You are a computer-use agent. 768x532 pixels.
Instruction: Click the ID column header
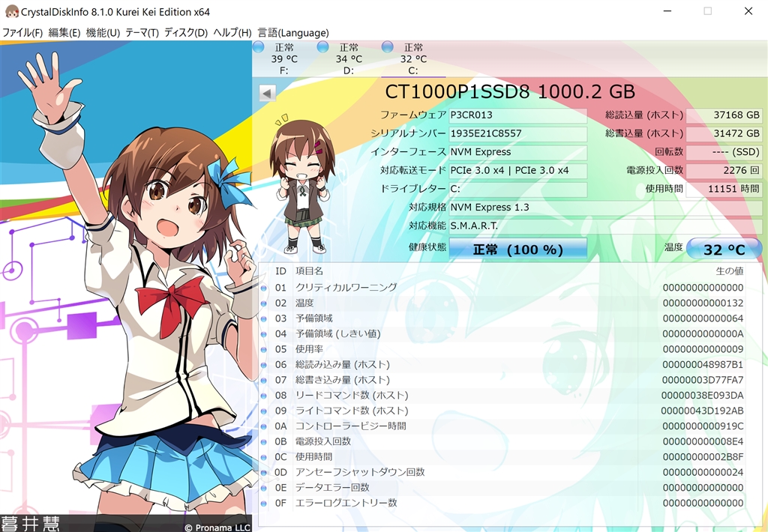280,271
